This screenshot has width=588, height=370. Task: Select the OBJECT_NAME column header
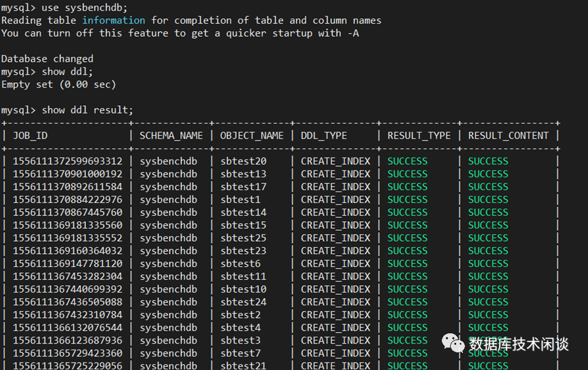252,135
